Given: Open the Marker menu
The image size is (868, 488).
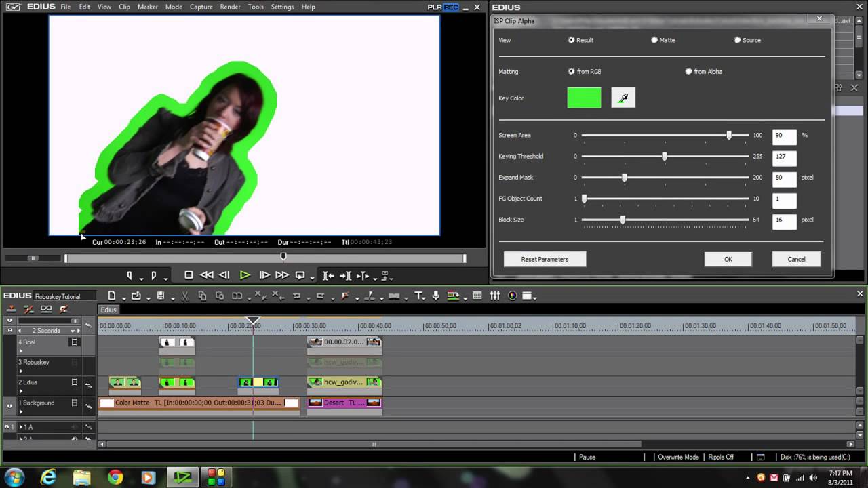Looking at the screenshot, I should 147,7.
